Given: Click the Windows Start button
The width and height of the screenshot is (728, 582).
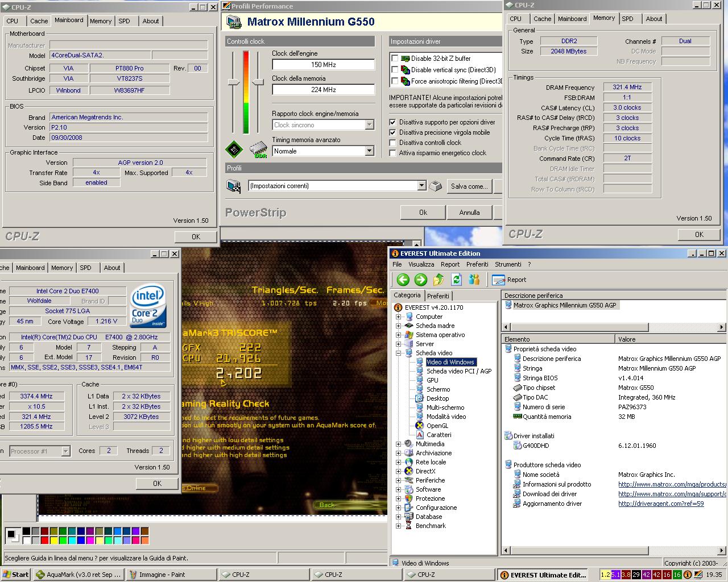Looking at the screenshot, I should (15, 575).
